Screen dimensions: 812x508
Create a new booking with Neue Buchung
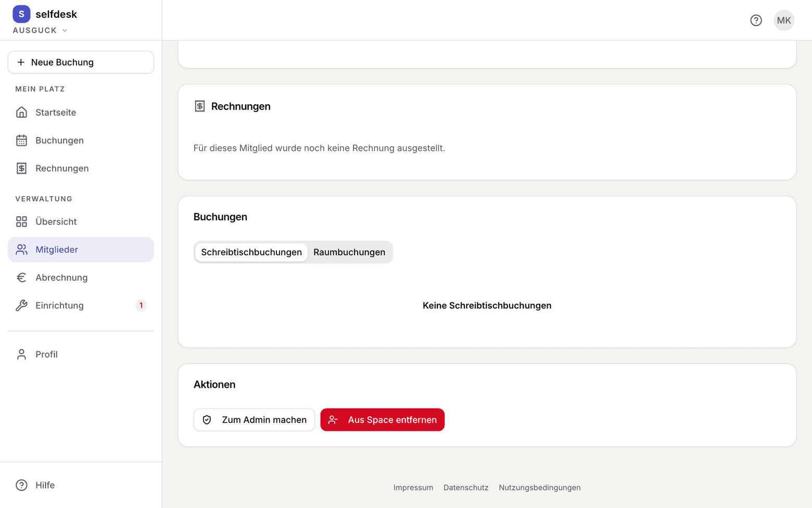[x=81, y=63]
